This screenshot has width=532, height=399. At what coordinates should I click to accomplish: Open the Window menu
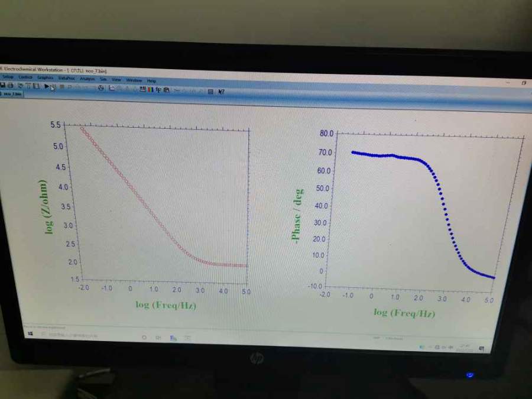coord(134,80)
